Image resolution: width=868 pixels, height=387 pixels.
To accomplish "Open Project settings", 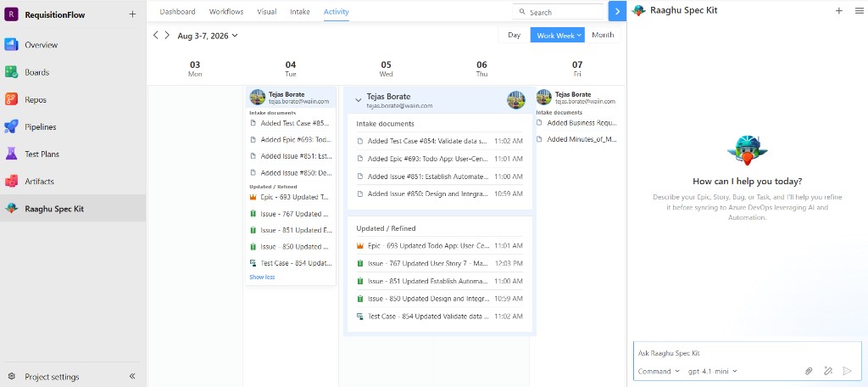I will pos(44,377).
